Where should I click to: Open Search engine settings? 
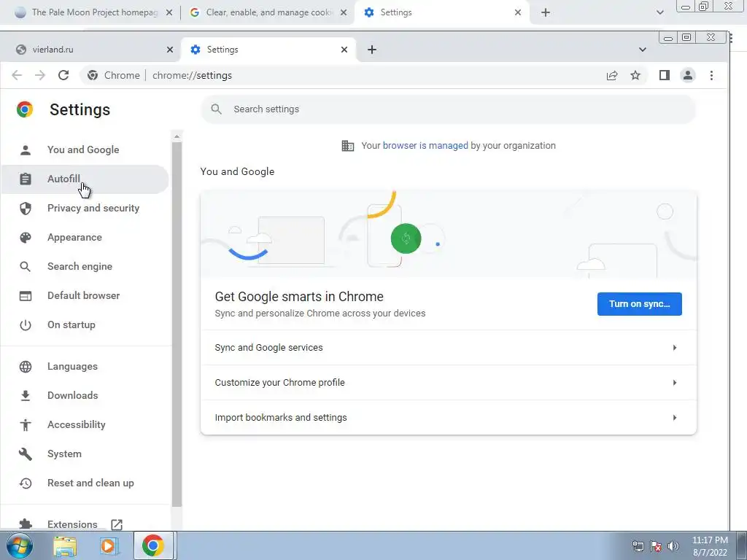85,267
